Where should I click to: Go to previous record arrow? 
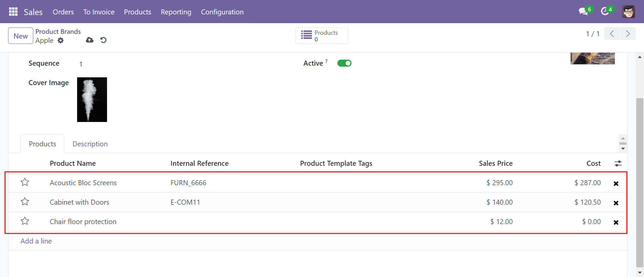[x=612, y=34]
